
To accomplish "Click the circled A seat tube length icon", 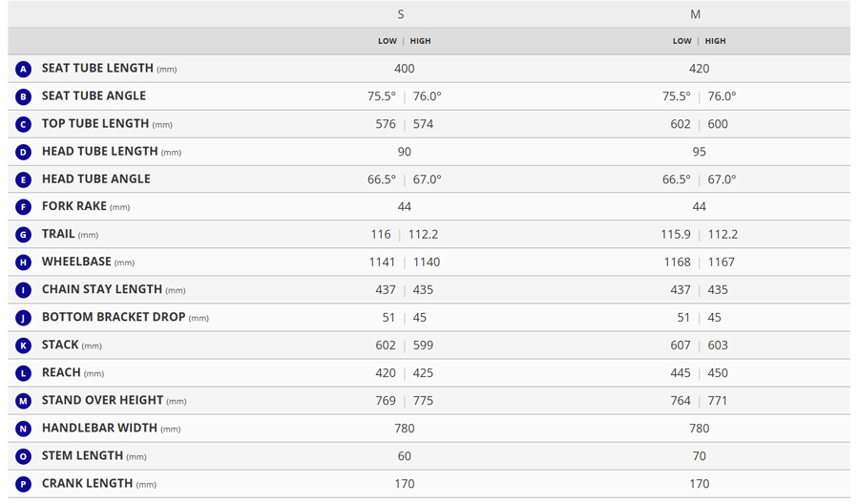I will [x=23, y=69].
